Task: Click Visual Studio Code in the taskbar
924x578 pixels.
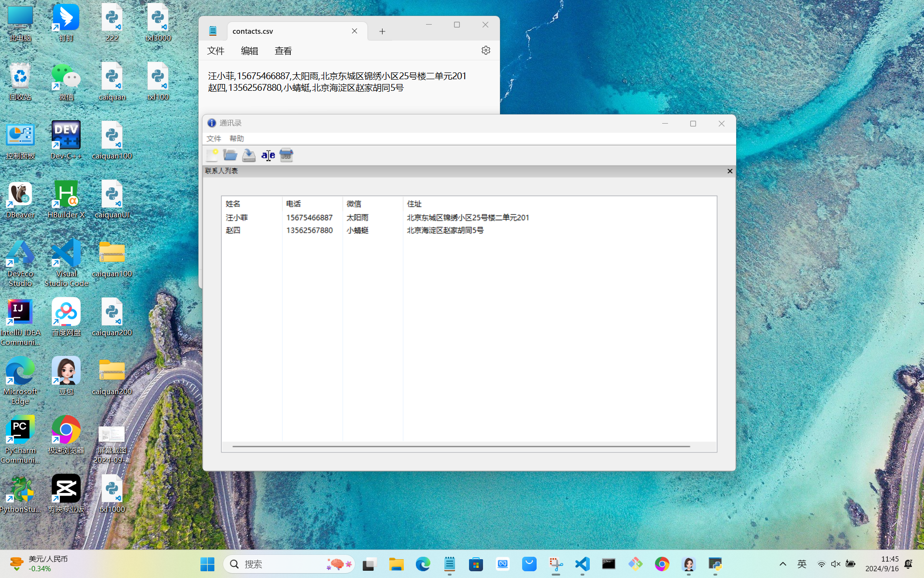Action: click(582, 564)
